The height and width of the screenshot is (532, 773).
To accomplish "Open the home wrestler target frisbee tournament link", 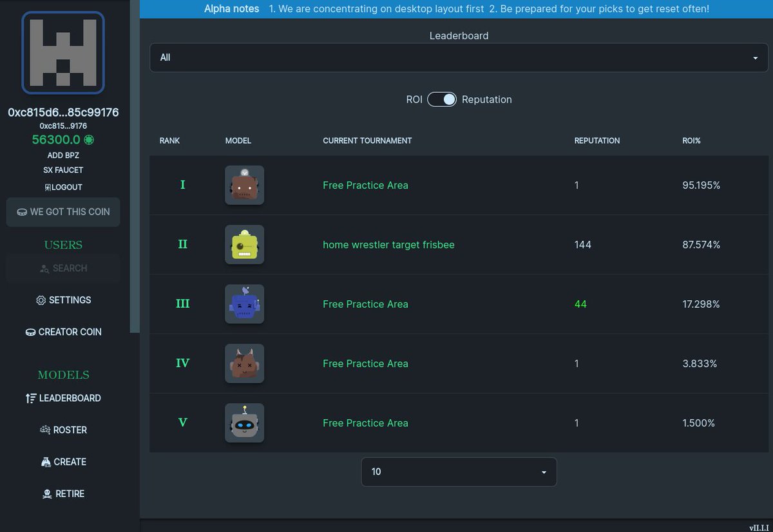I will click(388, 245).
